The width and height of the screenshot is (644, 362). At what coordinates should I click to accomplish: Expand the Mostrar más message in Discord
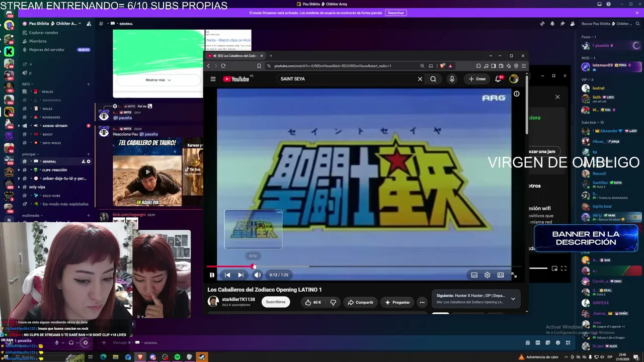coord(158,80)
